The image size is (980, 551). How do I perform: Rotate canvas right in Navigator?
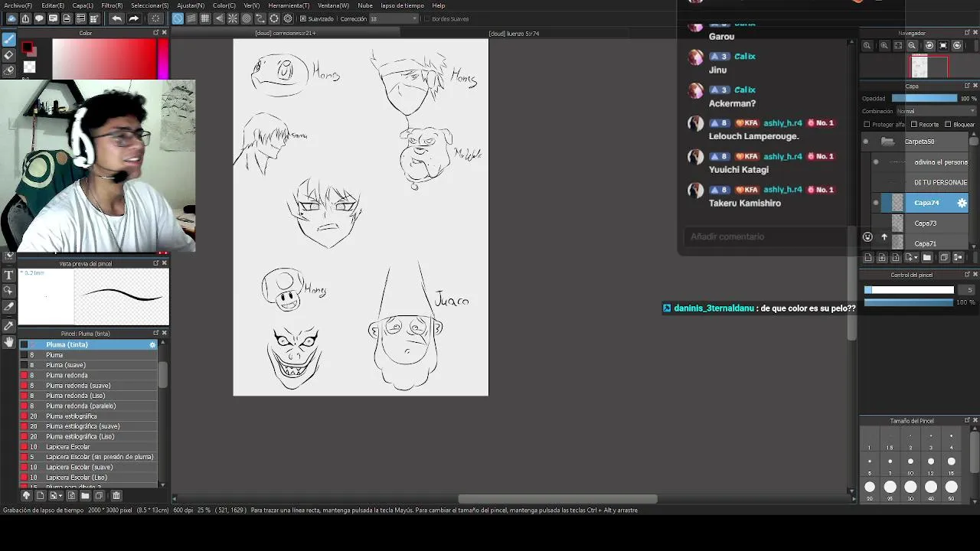(x=957, y=46)
